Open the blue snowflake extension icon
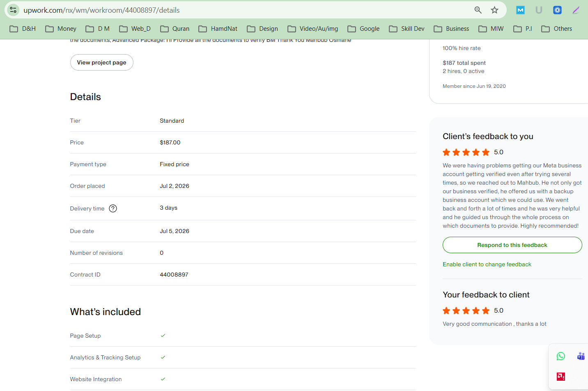 [557, 10]
